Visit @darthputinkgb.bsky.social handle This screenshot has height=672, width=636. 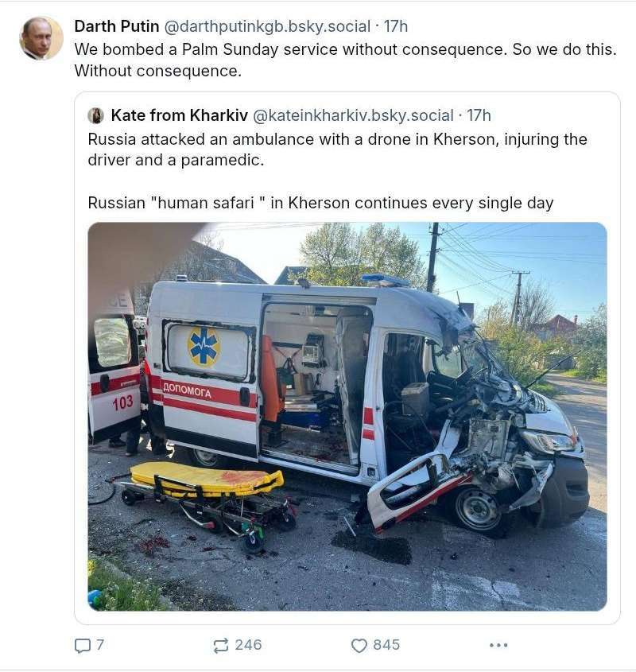pyautogui.click(x=267, y=26)
